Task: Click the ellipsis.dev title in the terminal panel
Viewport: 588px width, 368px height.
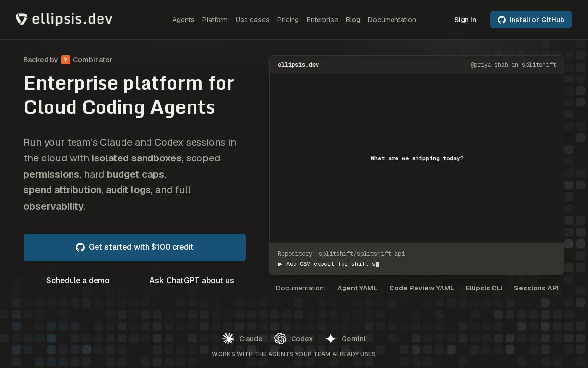Action: [x=298, y=65]
